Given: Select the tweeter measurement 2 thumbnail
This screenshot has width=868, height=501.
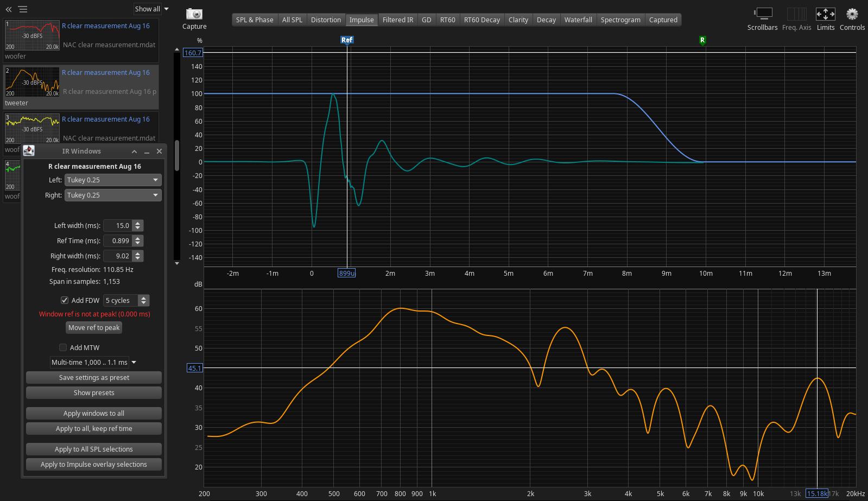Looking at the screenshot, I should point(32,83).
